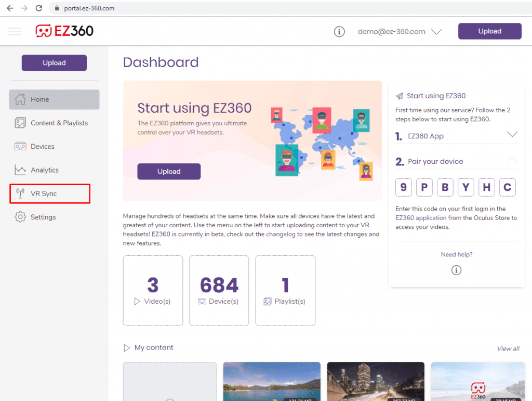Screen dimensions: 532x401
Task: Go forward in the browser
Action: coord(24,8)
